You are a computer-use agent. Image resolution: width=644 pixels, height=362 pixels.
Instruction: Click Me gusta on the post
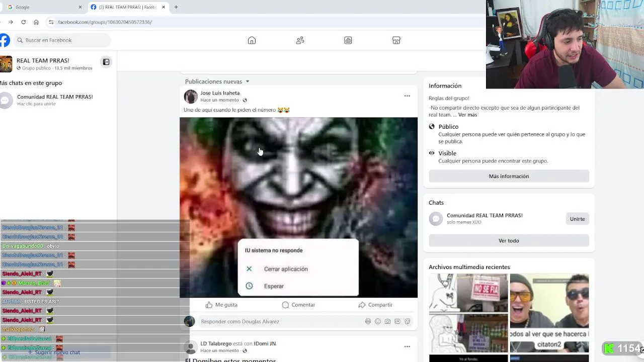click(221, 305)
